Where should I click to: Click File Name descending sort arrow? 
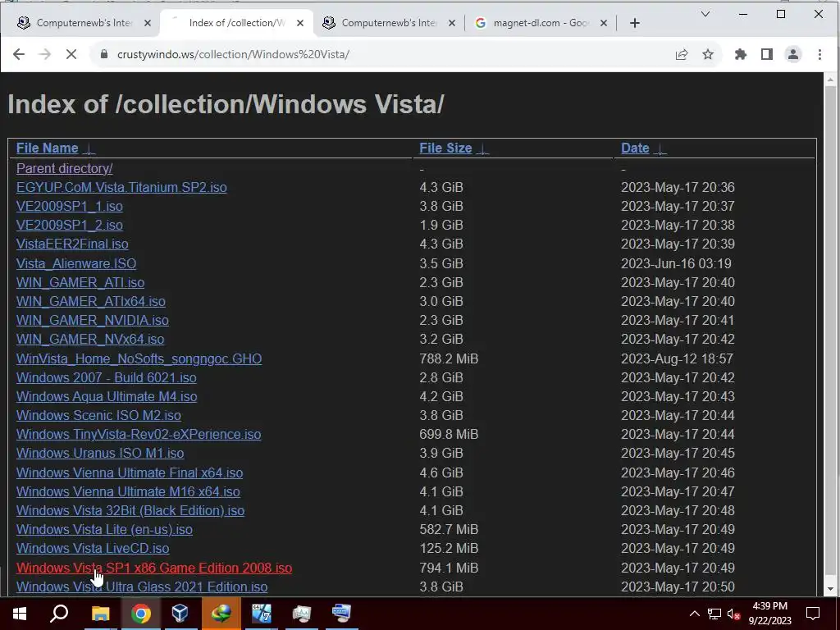(89, 149)
